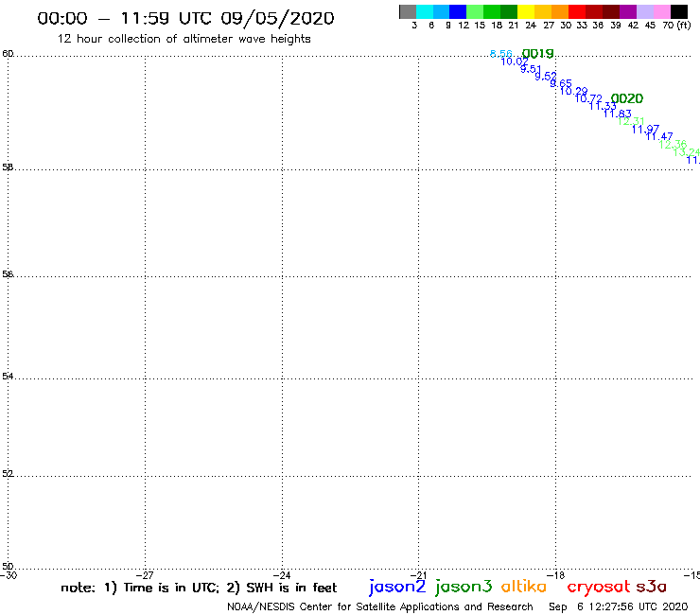This screenshot has width=700, height=615.
Task: Click the dark green swatch in the color scale
Action: pyautogui.click(x=509, y=11)
